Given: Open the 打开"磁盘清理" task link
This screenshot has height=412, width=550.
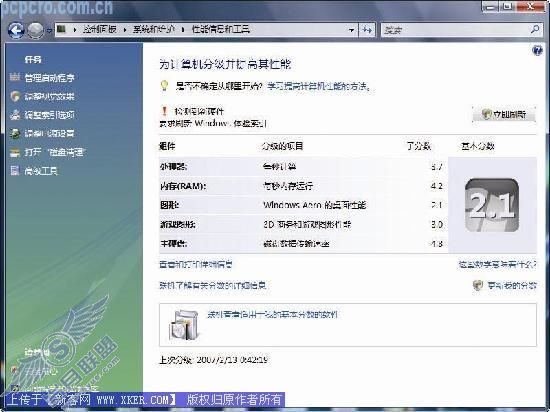Looking at the screenshot, I should 55,152.
